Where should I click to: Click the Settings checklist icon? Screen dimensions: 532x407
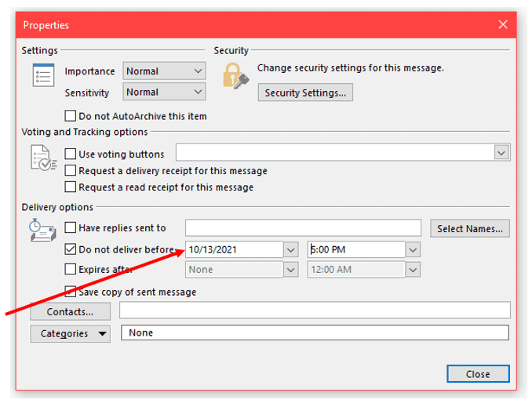[x=42, y=76]
